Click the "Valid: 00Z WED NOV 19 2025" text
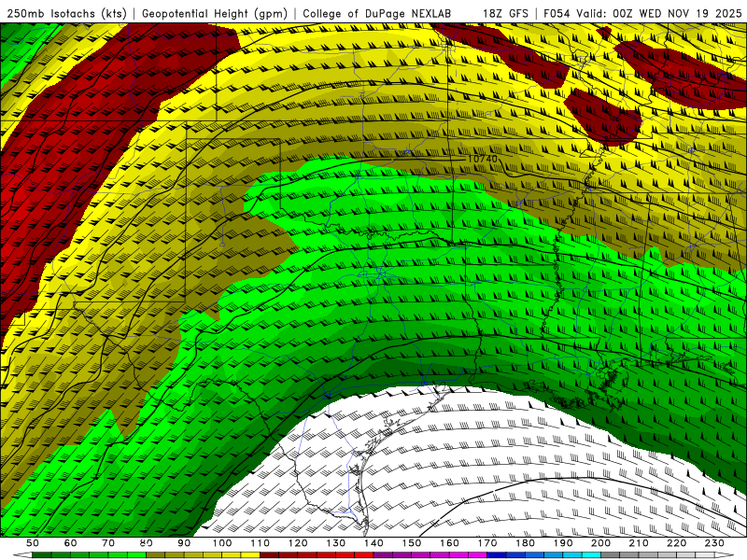The height and width of the screenshot is (560, 747). 659,14
